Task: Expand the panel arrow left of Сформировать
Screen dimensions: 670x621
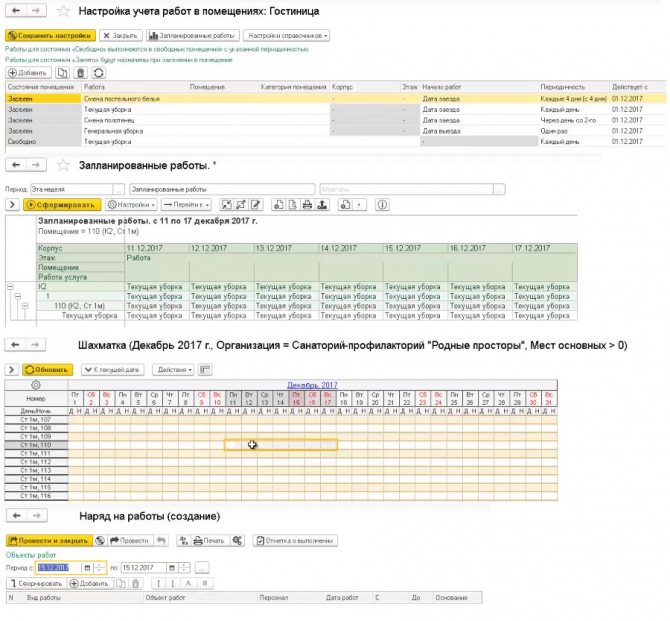Action: tap(12, 205)
